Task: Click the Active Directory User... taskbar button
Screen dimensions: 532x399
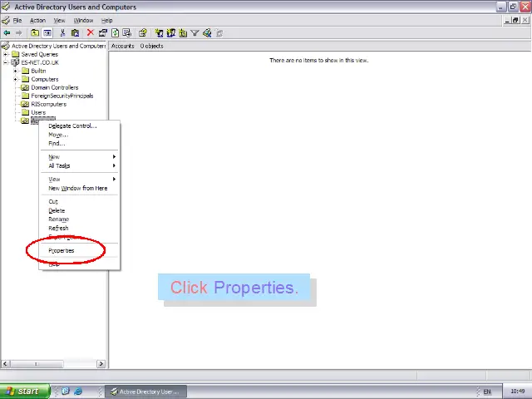Action: [146, 392]
